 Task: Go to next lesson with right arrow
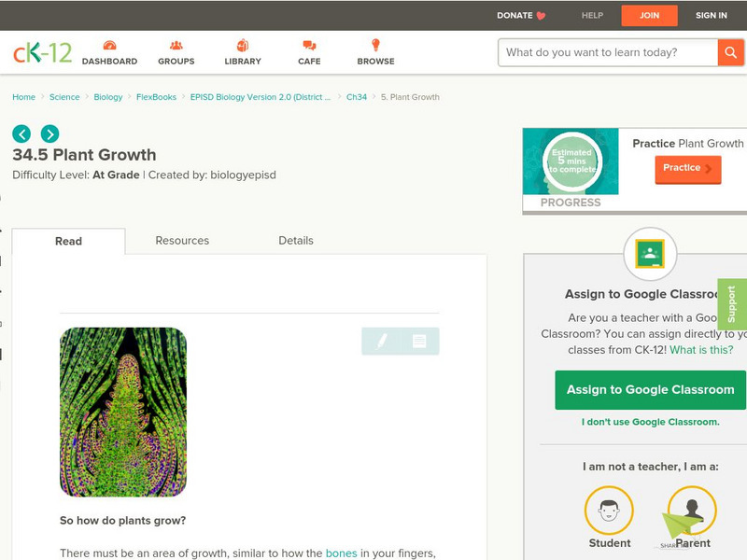[50, 133]
